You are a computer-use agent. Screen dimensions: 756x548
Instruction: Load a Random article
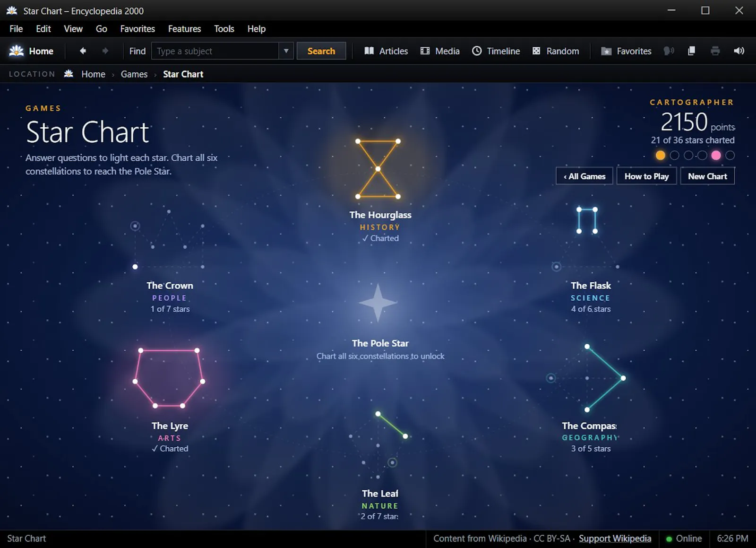coord(555,51)
